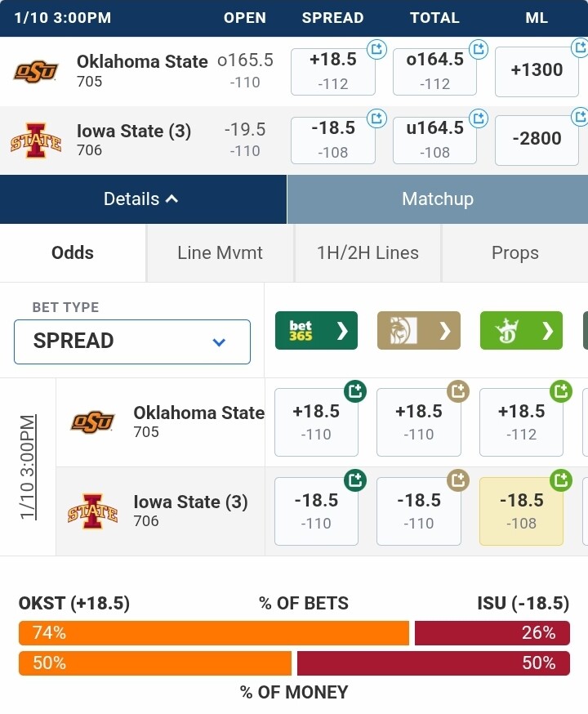Screen dimensions: 588x714
Task: Click add-bet icon on u164.5 total
Action: (479, 118)
